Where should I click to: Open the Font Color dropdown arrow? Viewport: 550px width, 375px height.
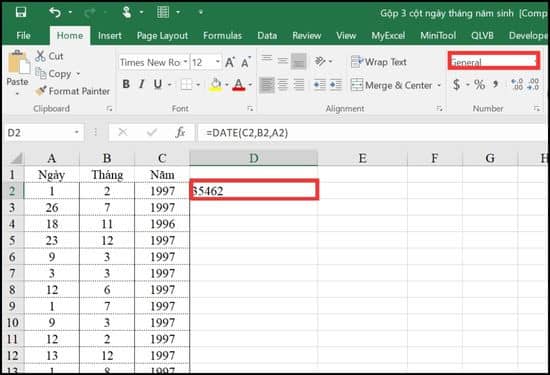[250, 85]
